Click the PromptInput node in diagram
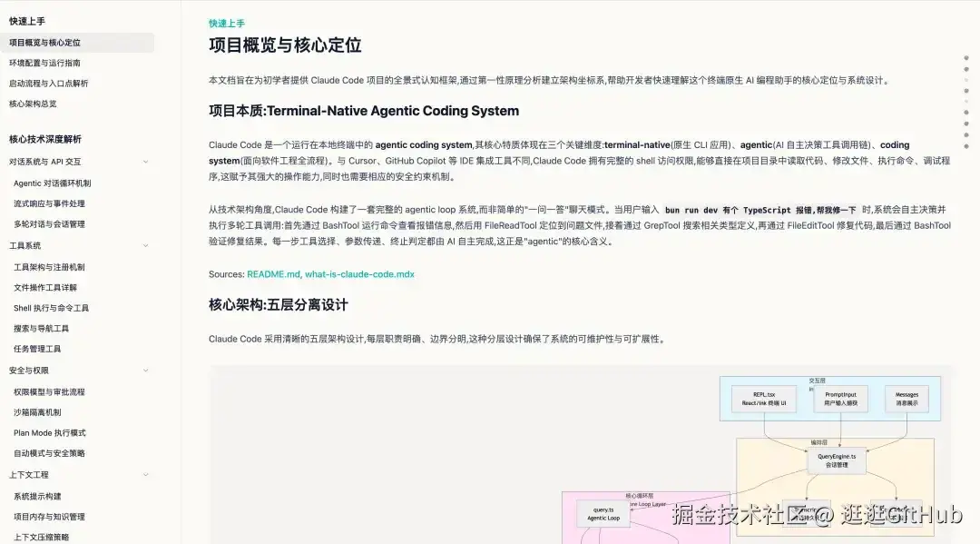Viewport: 980px width, 544px height. click(x=840, y=399)
